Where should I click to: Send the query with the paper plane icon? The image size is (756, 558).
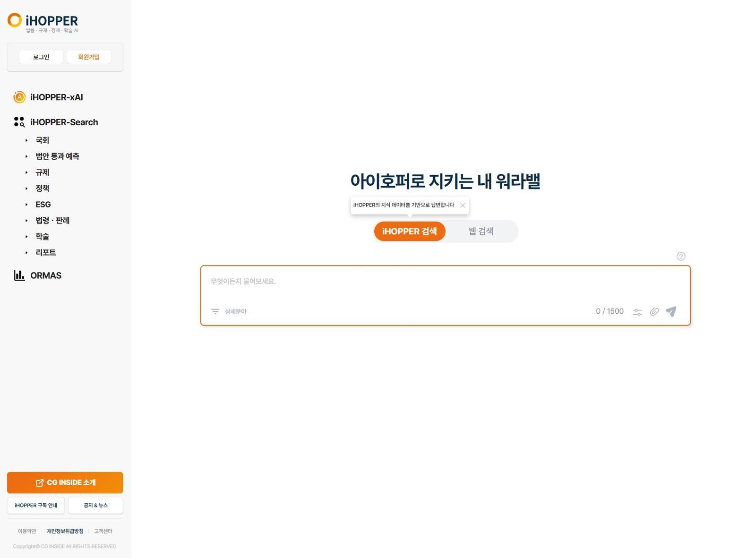pos(671,311)
